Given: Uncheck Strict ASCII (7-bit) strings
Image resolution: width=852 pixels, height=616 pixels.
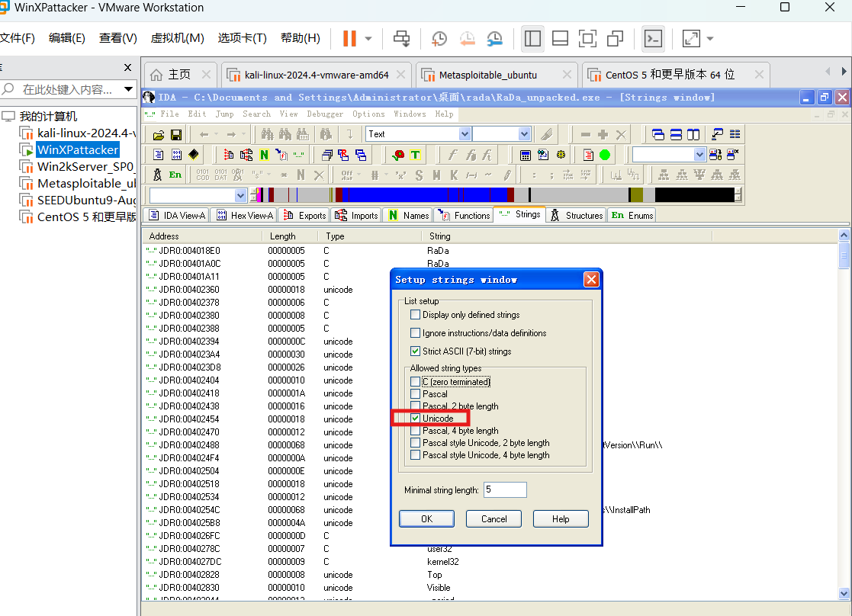Looking at the screenshot, I should 415,351.
